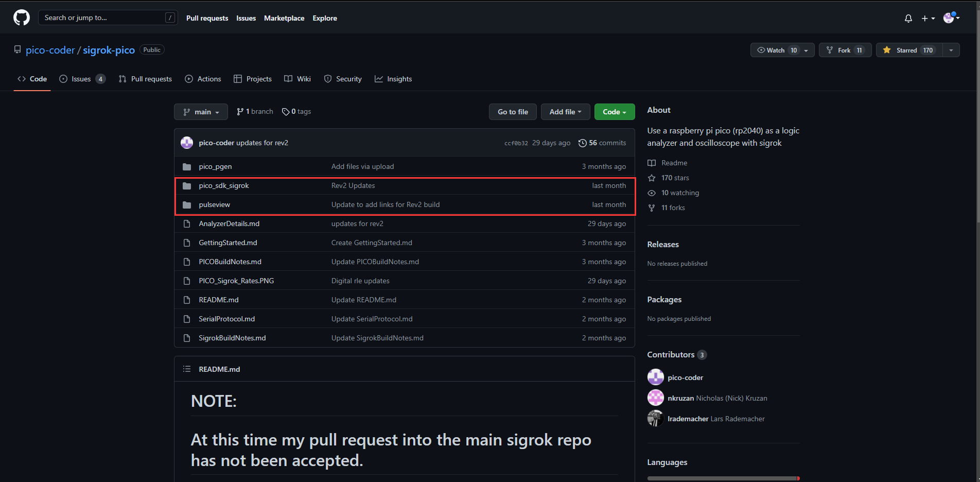Image resolution: width=980 pixels, height=482 pixels.
Task: Click Pull requests in top navigation
Action: tap(207, 18)
